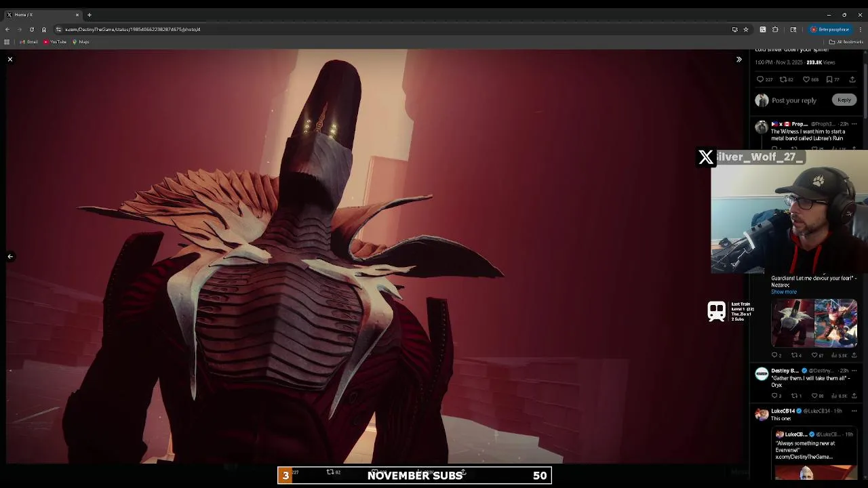
Task: Open the colorful artwork thumbnail in reply
Action: (835, 323)
